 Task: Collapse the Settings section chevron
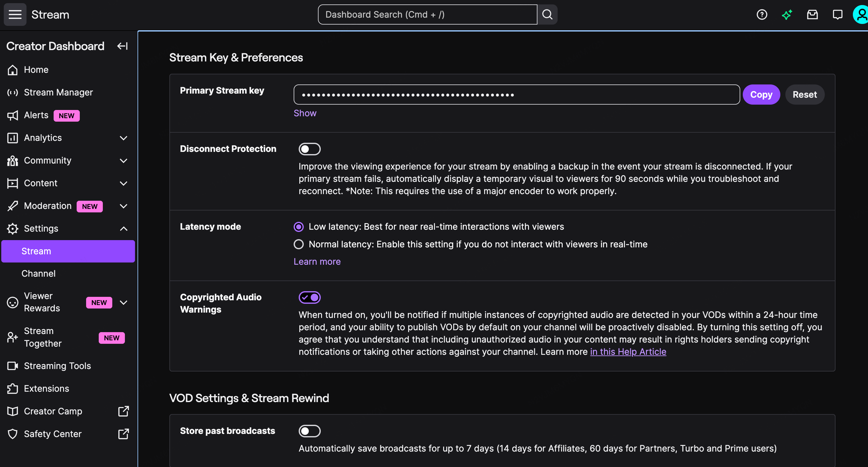[x=123, y=229]
